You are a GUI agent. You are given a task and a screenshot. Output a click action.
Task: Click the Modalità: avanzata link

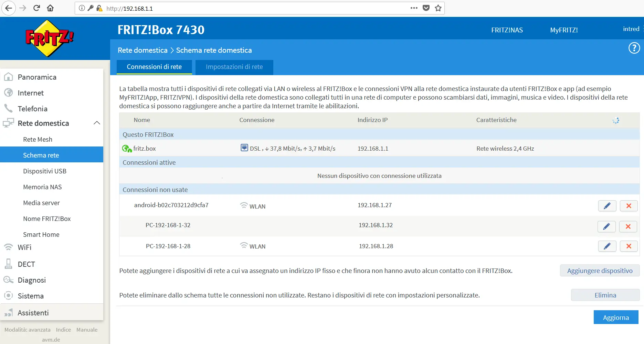[x=28, y=330]
